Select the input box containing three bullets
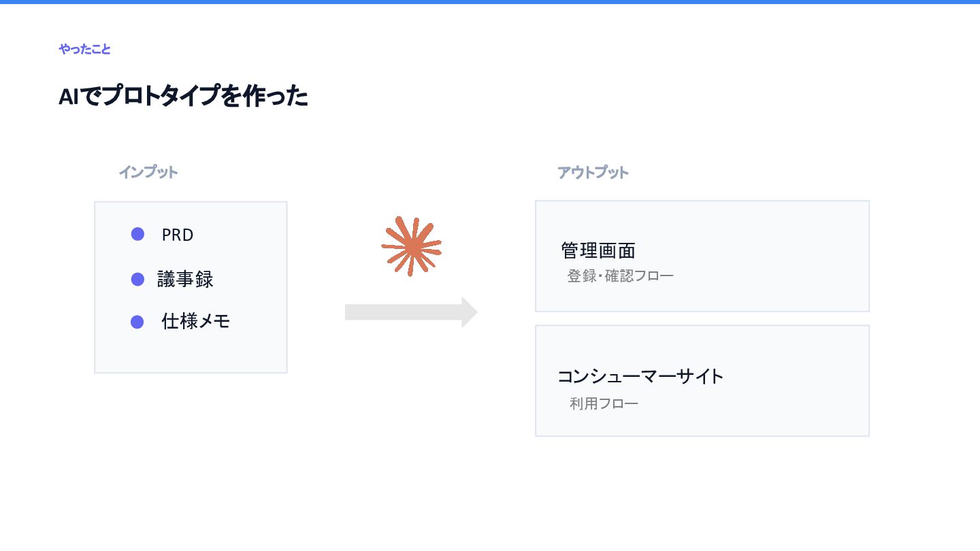 (191, 287)
